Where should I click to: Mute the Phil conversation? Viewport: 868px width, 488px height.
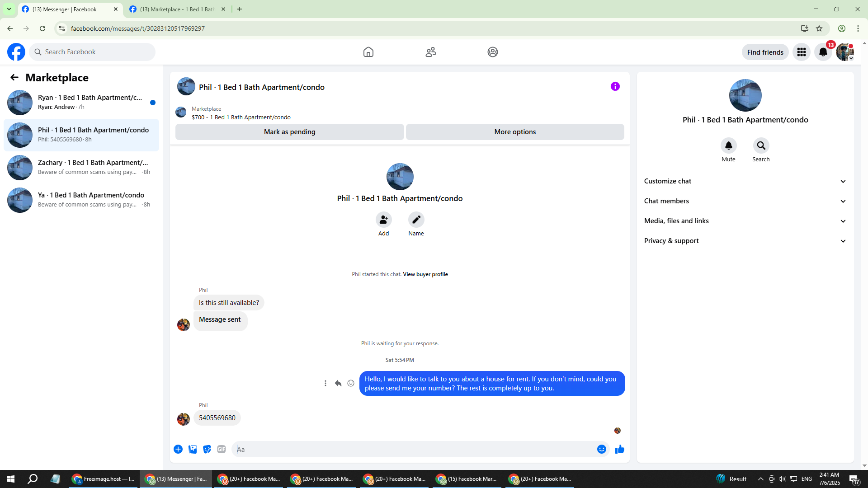coord(728,145)
